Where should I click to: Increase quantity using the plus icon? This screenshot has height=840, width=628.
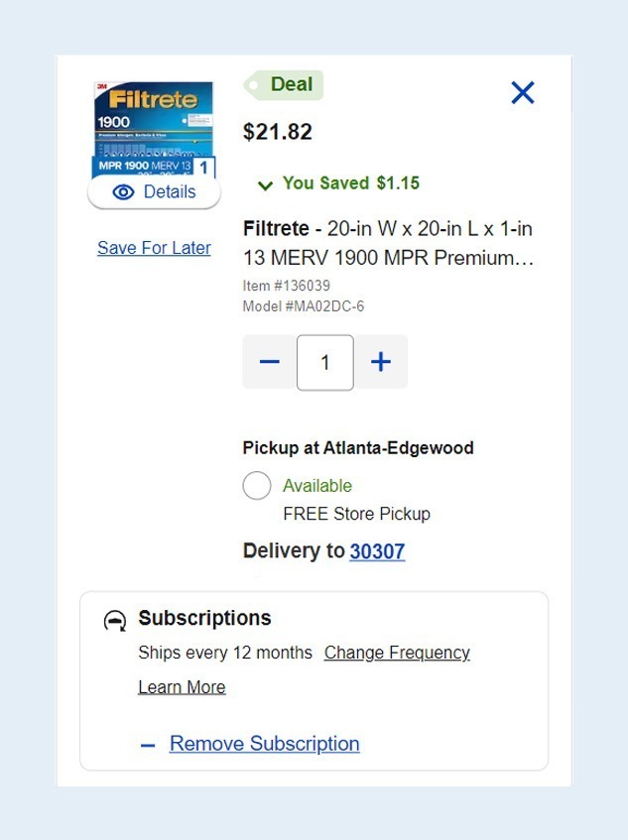coord(380,362)
